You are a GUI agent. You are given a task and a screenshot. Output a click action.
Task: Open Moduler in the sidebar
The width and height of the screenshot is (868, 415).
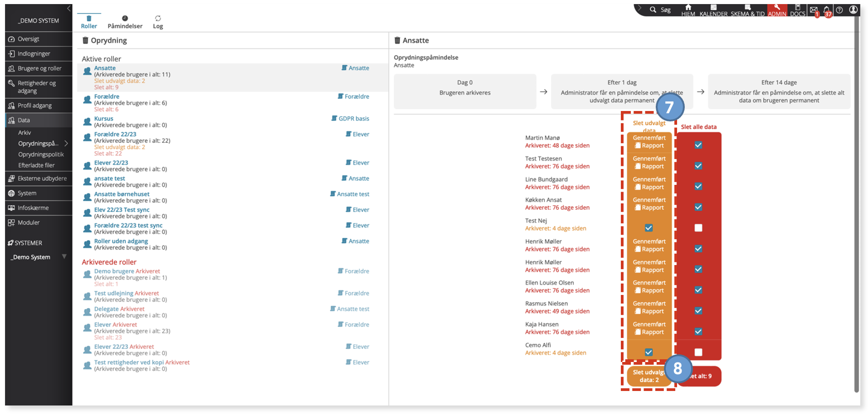click(39, 222)
